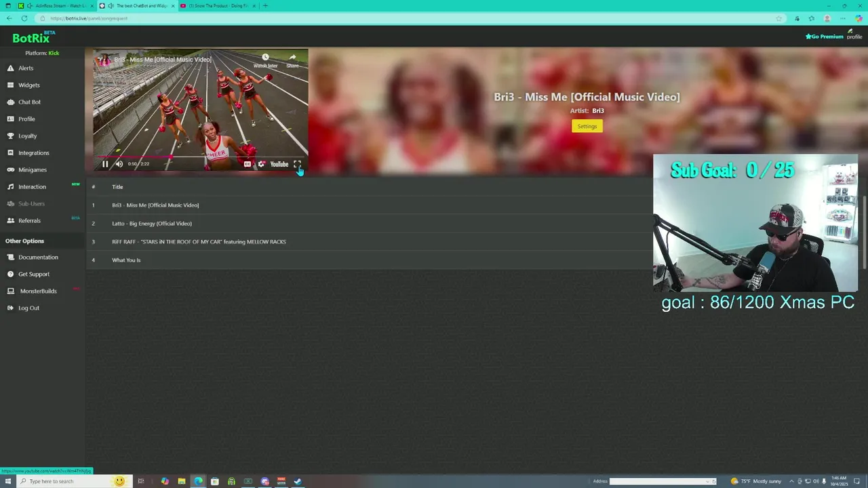Image resolution: width=868 pixels, height=488 pixels.
Task: Click the video title in the player
Action: (163, 60)
